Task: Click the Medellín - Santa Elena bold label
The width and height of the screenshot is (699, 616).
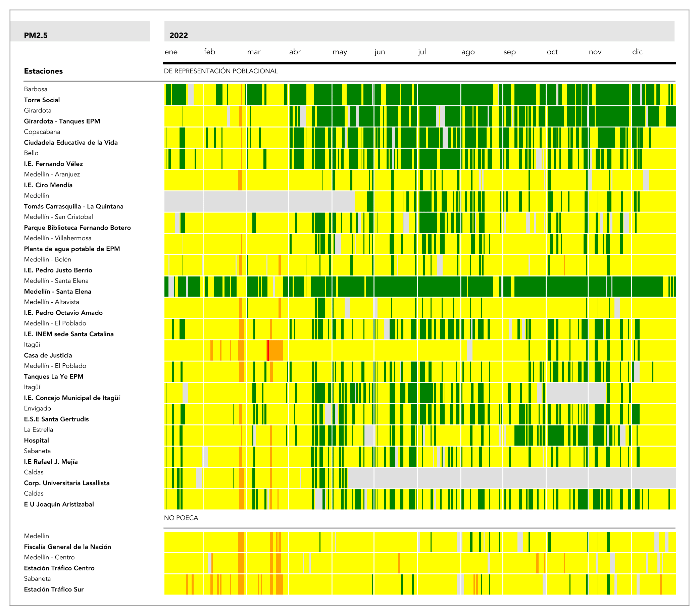Action: (x=57, y=291)
